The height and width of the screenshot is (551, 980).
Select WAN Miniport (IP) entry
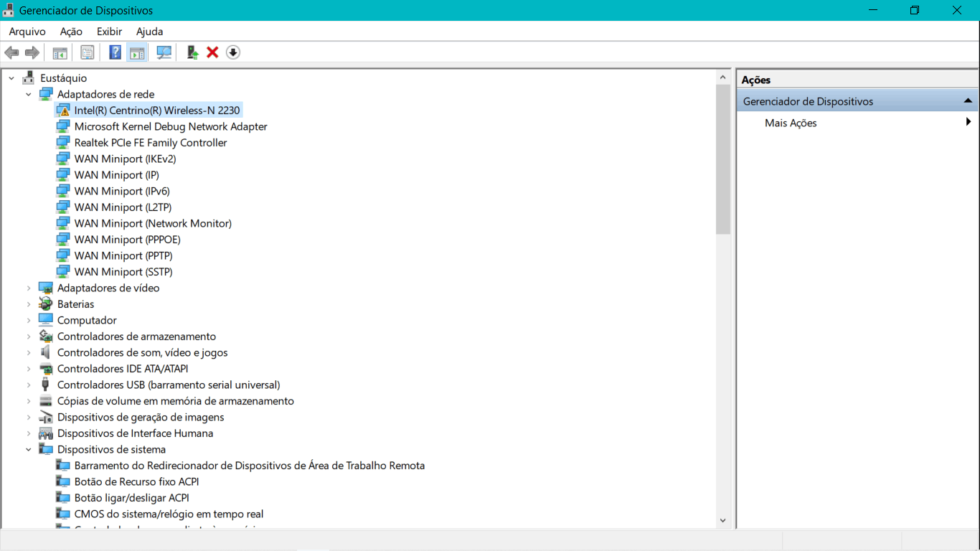coord(116,175)
